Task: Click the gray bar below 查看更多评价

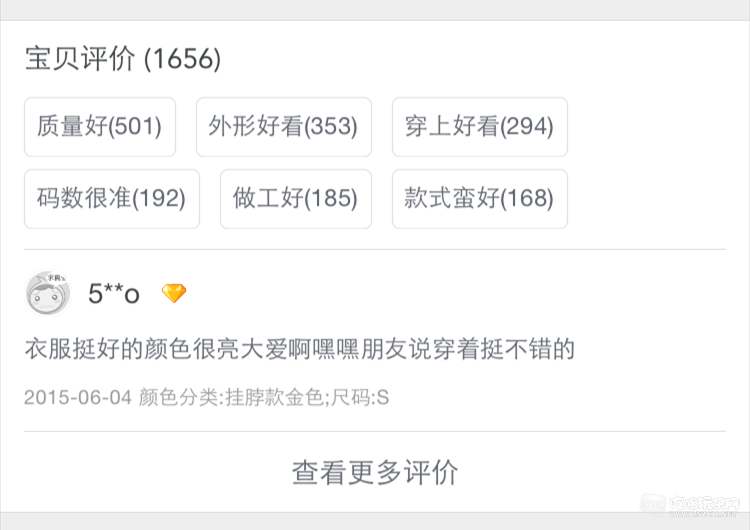Action: (375, 521)
